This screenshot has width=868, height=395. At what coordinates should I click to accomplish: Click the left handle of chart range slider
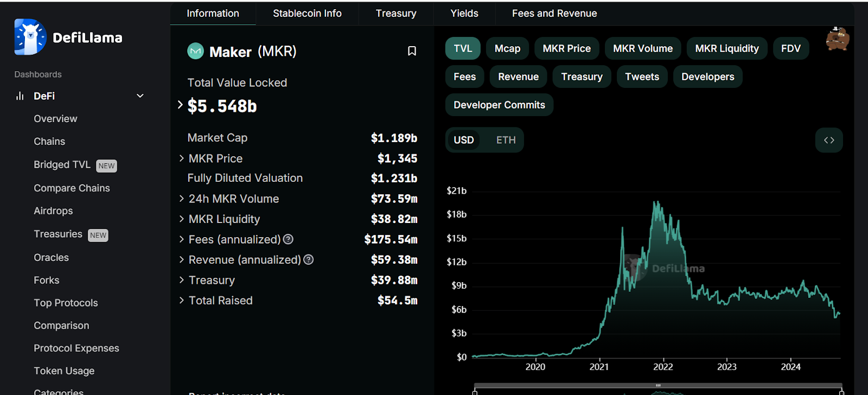click(475, 392)
